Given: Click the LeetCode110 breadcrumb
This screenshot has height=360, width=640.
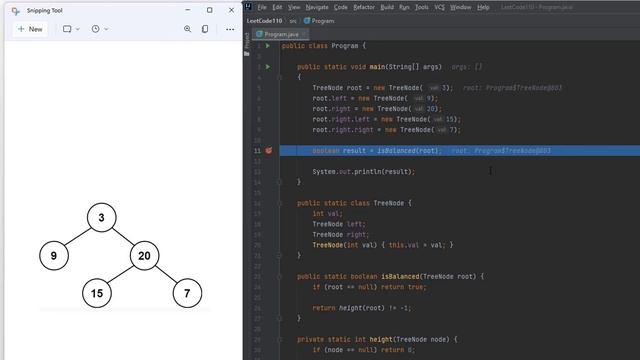Looking at the screenshot, I should pos(264,21).
